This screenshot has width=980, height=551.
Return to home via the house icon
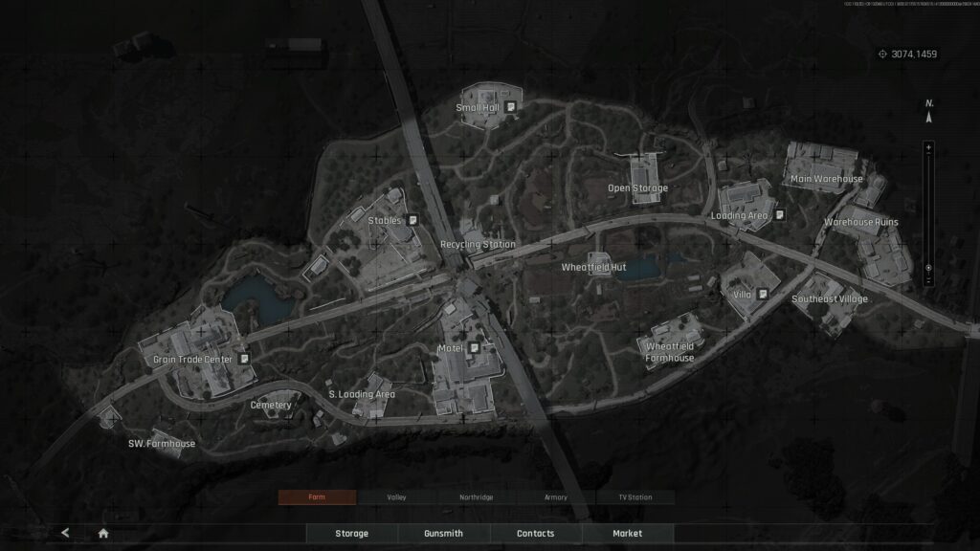pos(103,533)
